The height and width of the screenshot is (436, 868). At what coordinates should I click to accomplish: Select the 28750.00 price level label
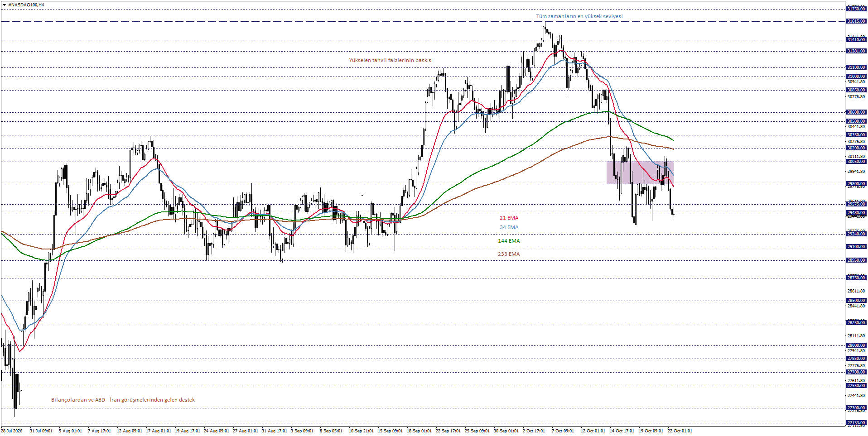(856, 278)
